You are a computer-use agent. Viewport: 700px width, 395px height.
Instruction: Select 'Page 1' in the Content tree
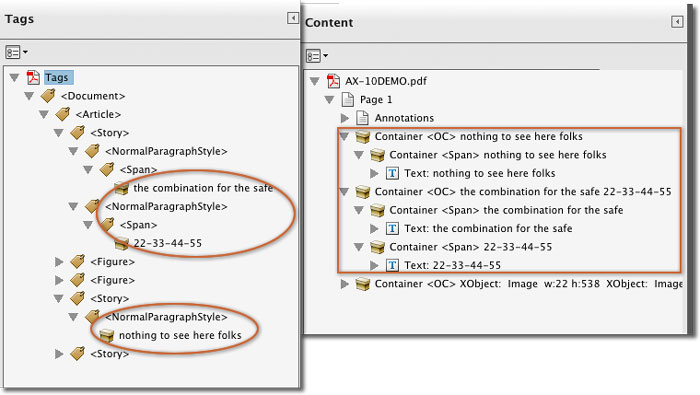[376, 100]
